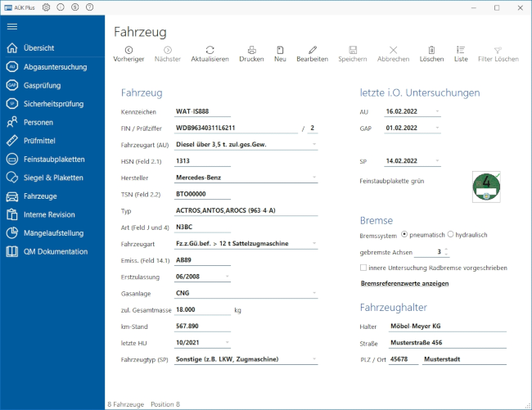The width and height of the screenshot is (532, 410).
Task: Open settings gear in title bar
Action: (46, 7)
